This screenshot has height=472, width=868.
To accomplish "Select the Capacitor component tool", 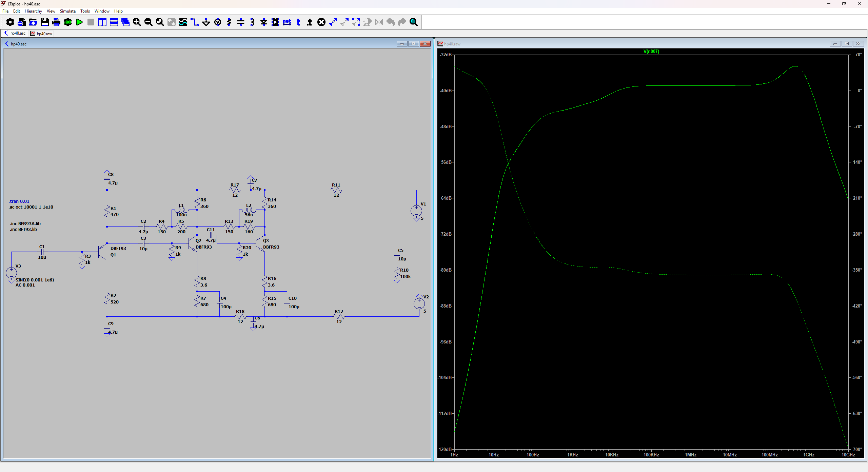I will coord(241,22).
